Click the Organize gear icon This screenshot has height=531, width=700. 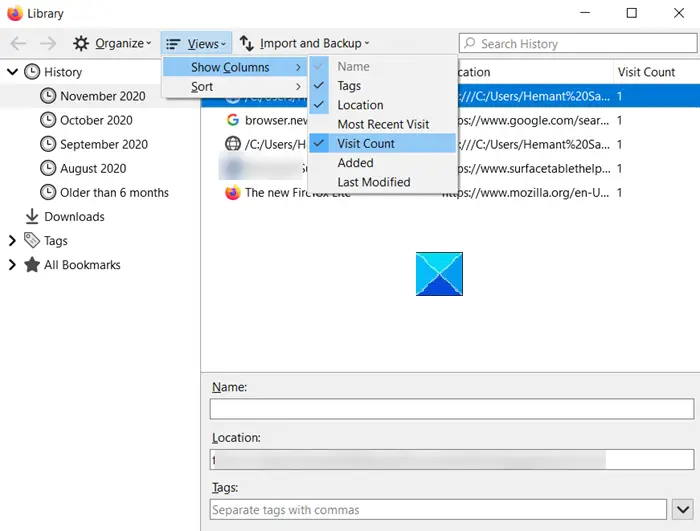(x=81, y=43)
